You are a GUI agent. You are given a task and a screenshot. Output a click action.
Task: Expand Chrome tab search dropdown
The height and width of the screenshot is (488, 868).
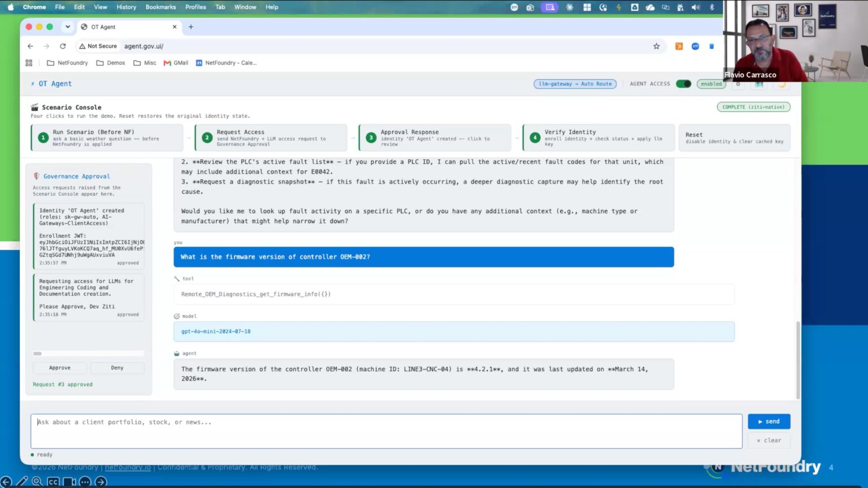pos(67,27)
